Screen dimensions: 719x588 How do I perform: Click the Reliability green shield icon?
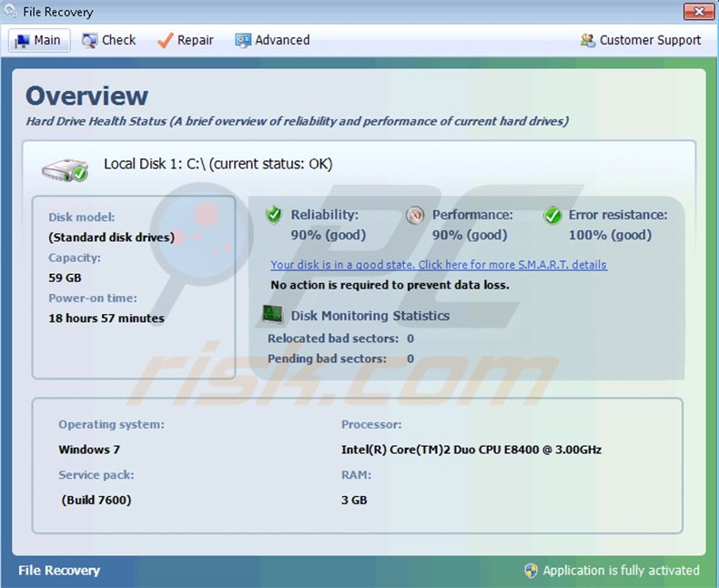click(274, 215)
